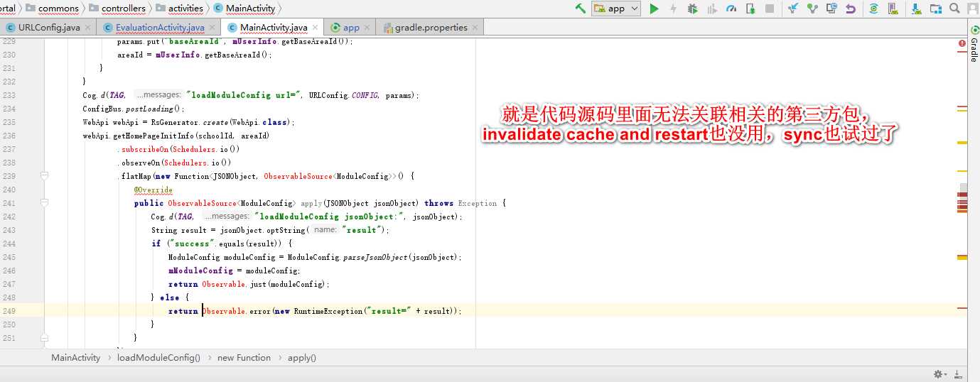
Task: Run the app with green play button
Action: click(x=655, y=9)
